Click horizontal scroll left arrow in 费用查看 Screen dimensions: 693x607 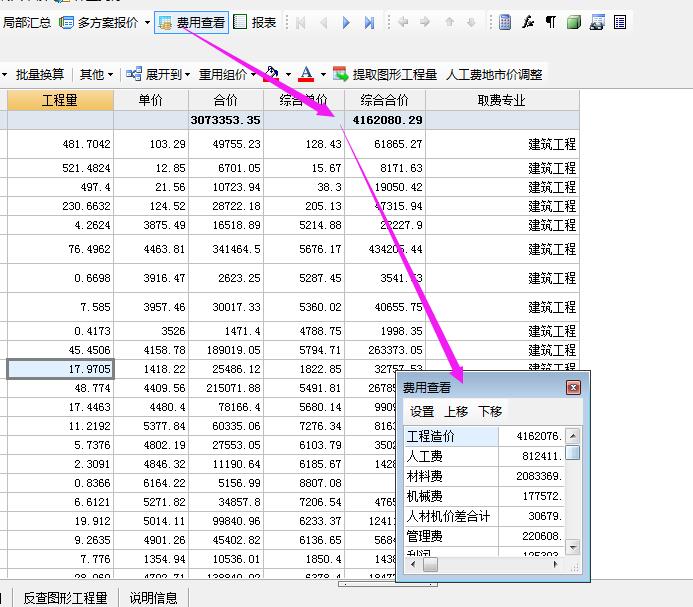[x=413, y=565]
